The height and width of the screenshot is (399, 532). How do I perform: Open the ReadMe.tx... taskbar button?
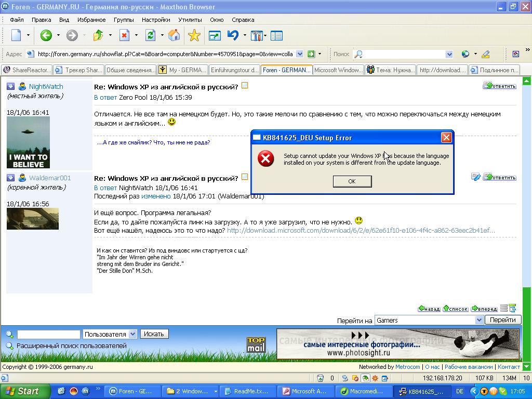[x=248, y=391]
